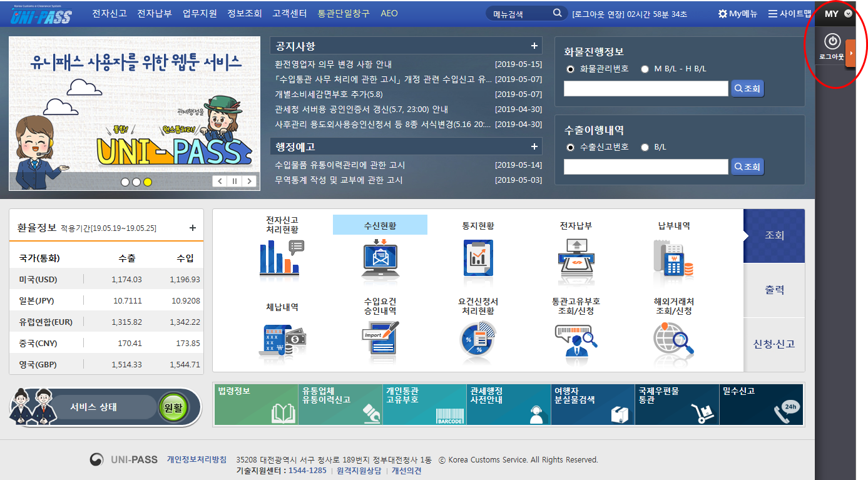Open the AEO top menu

coord(389,13)
